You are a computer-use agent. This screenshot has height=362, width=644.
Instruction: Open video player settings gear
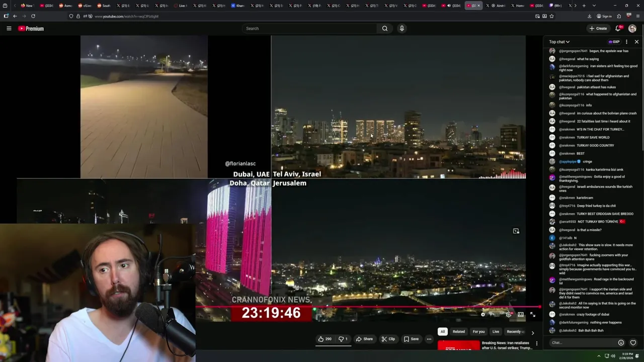click(x=509, y=315)
